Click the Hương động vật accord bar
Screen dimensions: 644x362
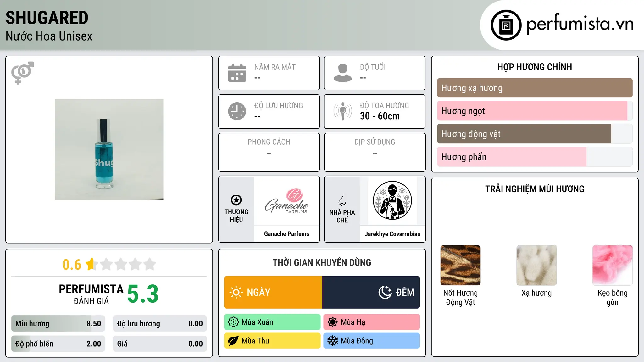pyautogui.click(x=535, y=134)
